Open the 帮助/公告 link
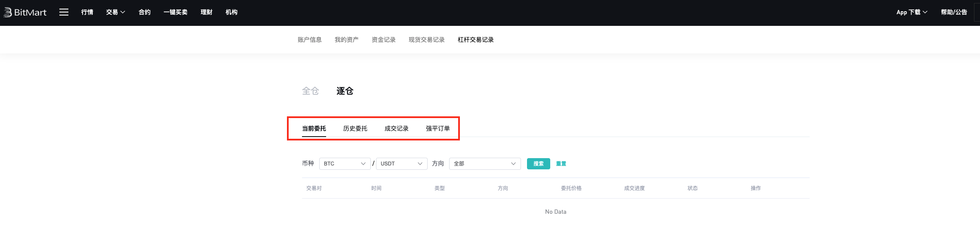The image size is (980, 237). [954, 12]
